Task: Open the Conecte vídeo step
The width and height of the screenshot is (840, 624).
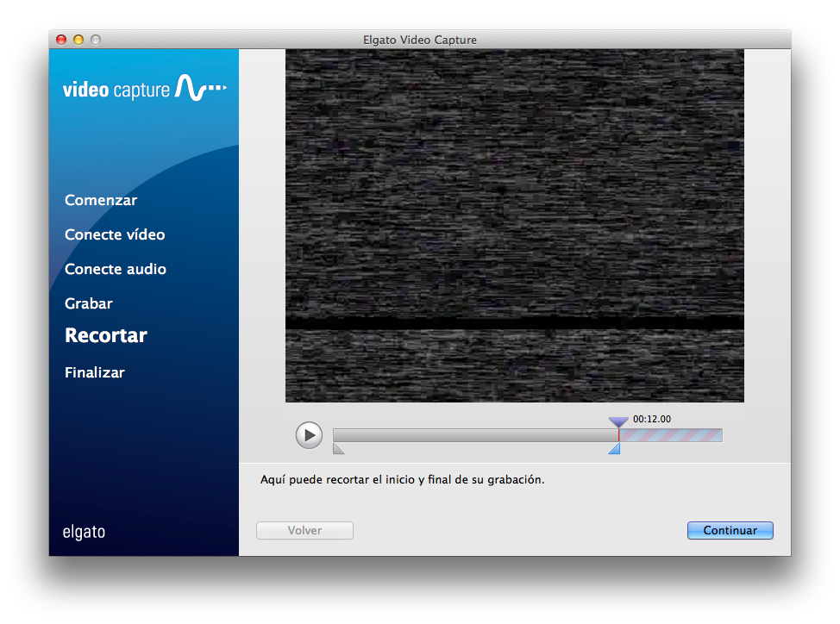Action: [x=115, y=234]
